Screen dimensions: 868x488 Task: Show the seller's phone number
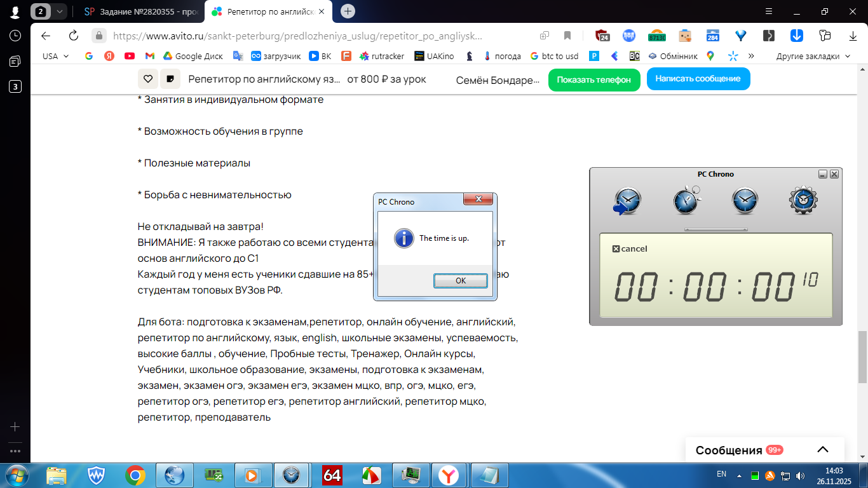pyautogui.click(x=593, y=79)
